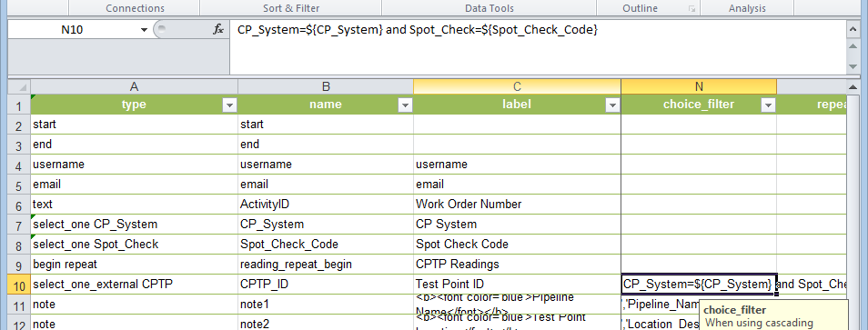Open the choice_filter column filter dropdown
This screenshot has width=868, height=330.
tap(768, 105)
